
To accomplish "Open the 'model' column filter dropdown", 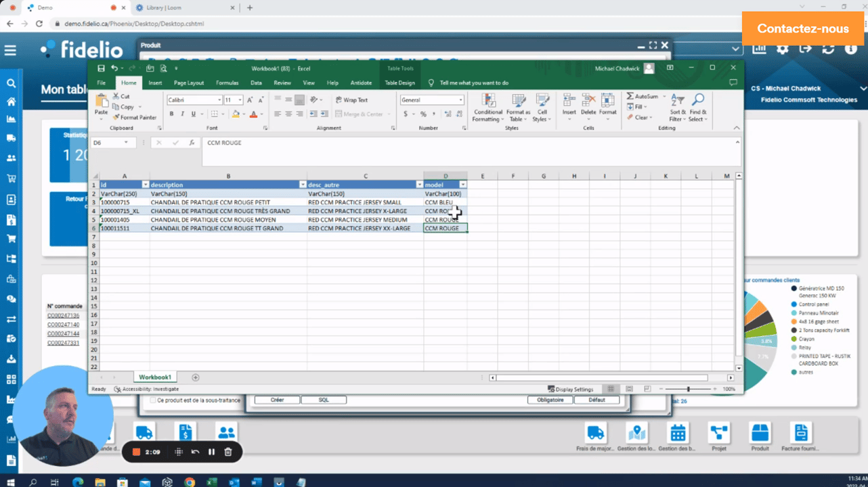I will coord(462,185).
